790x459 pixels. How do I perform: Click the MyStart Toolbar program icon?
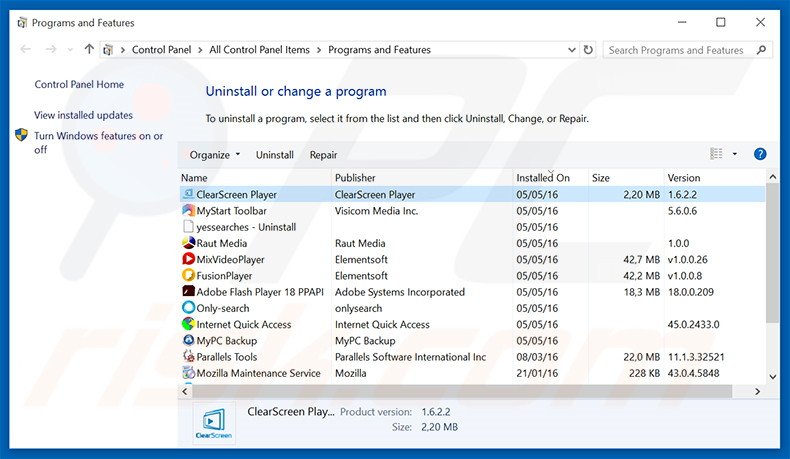(x=188, y=210)
